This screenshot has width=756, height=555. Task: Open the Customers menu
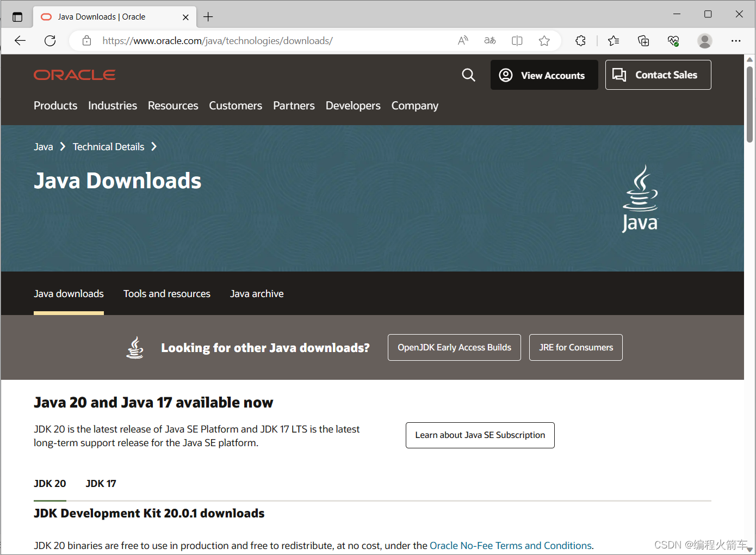[236, 106]
